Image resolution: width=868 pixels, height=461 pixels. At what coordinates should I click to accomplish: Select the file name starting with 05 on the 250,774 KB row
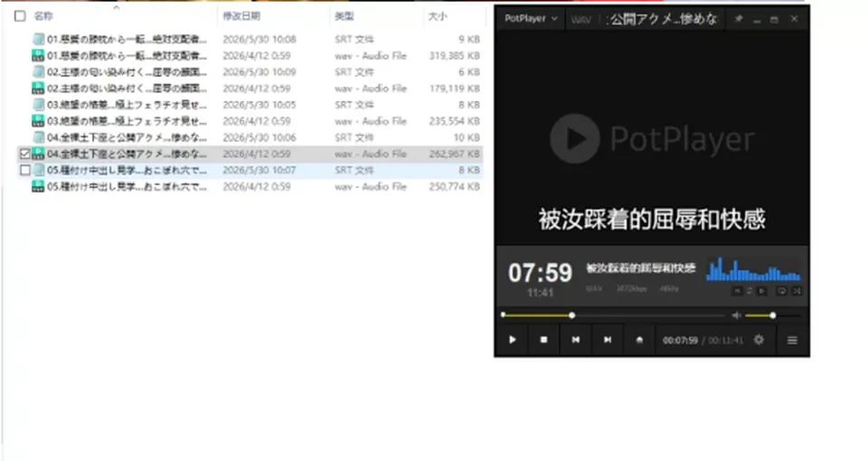point(127,186)
